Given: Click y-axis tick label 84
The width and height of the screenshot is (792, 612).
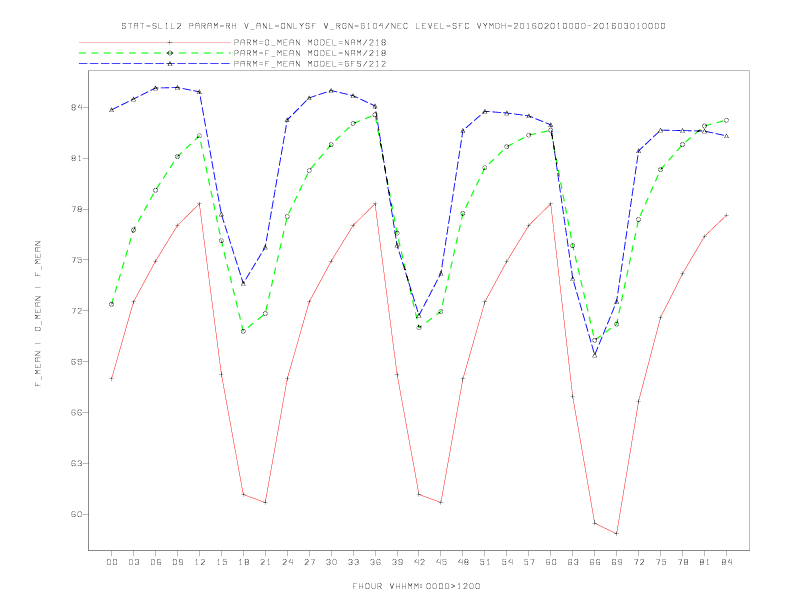Looking at the screenshot, I should click(77, 108).
